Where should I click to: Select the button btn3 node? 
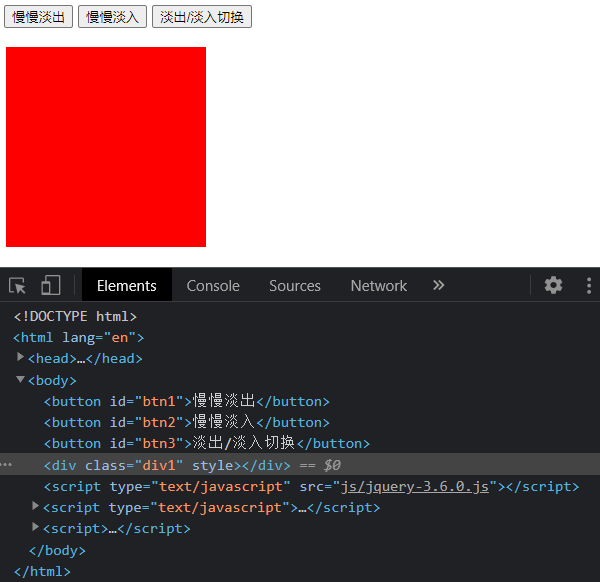click(207, 443)
